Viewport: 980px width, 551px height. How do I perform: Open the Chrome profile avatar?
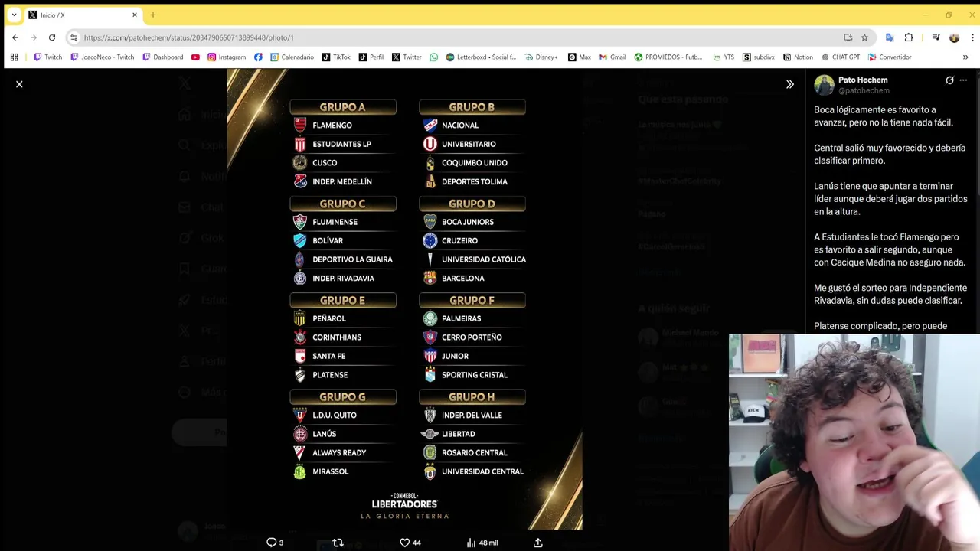click(x=954, y=37)
